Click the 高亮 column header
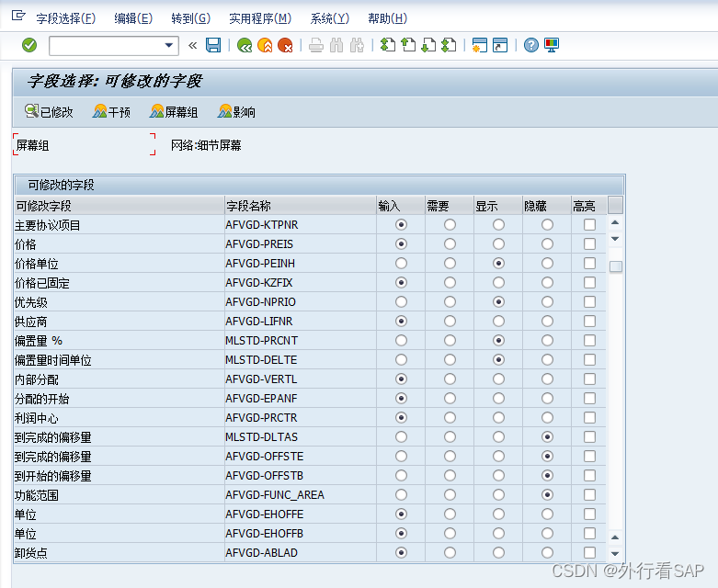The height and width of the screenshot is (588, 718). pos(589,206)
